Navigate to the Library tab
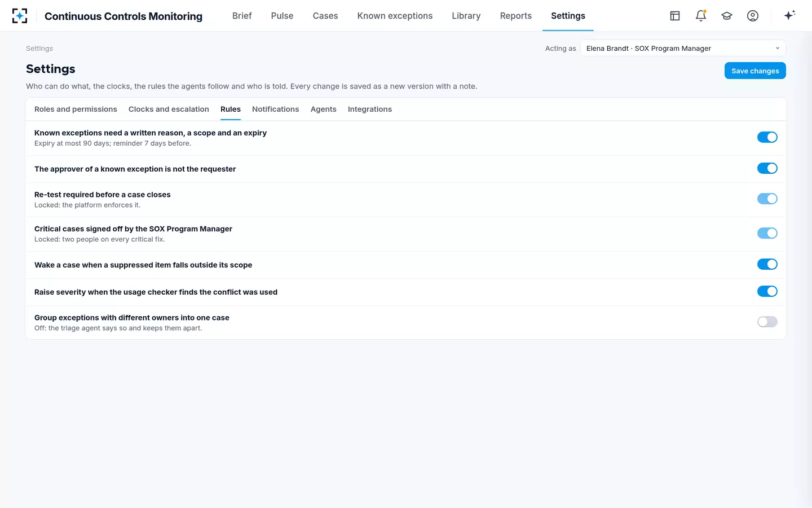 tap(466, 16)
